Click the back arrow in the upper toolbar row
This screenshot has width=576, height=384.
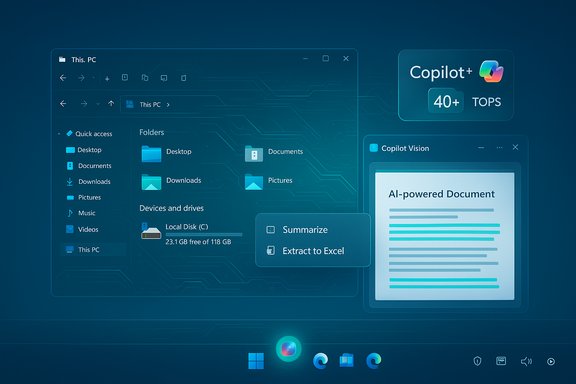[x=63, y=78]
